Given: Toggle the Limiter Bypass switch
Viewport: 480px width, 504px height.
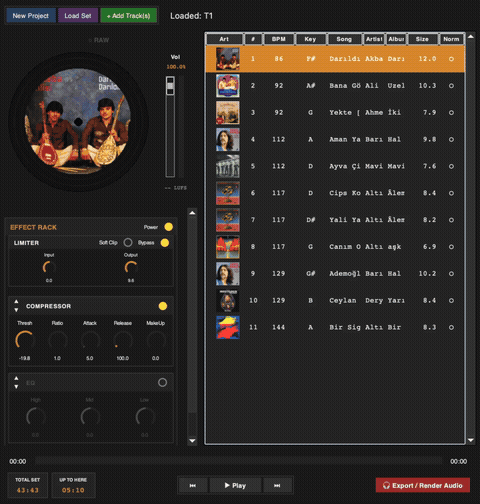Looking at the screenshot, I should (165, 242).
